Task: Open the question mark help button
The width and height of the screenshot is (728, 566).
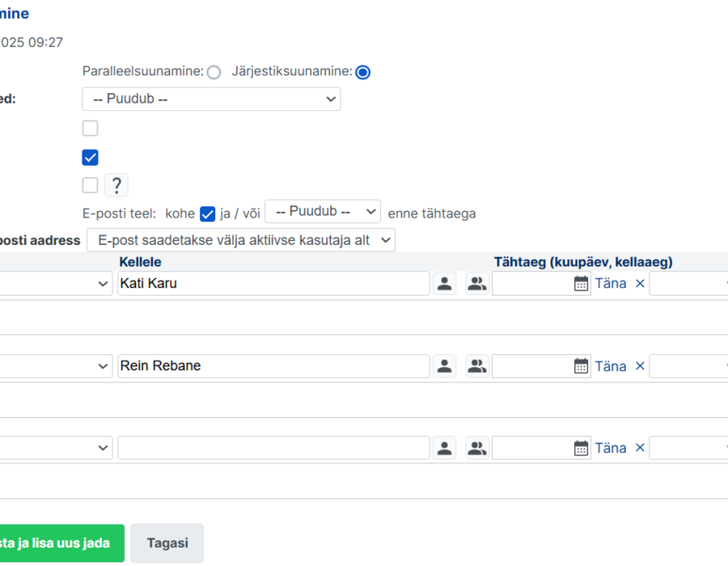Action: pyautogui.click(x=116, y=185)
